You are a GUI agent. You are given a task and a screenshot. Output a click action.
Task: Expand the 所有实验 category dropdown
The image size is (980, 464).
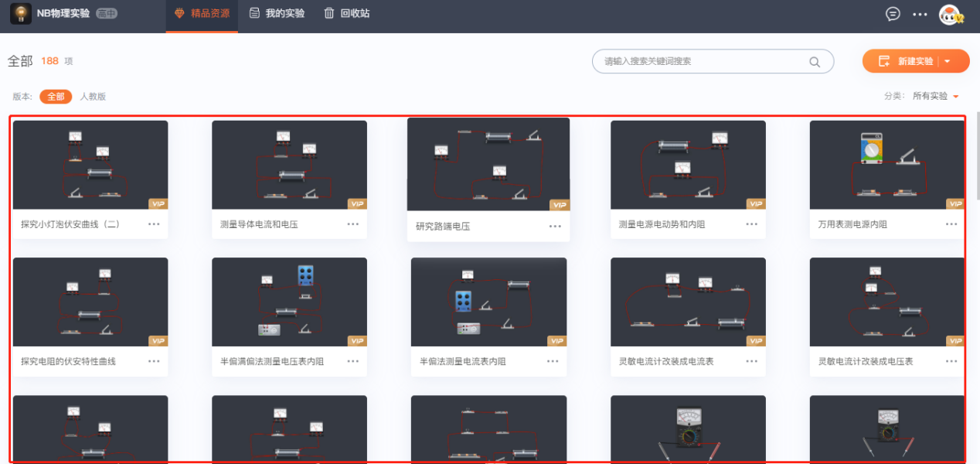[x=935, y=97]
